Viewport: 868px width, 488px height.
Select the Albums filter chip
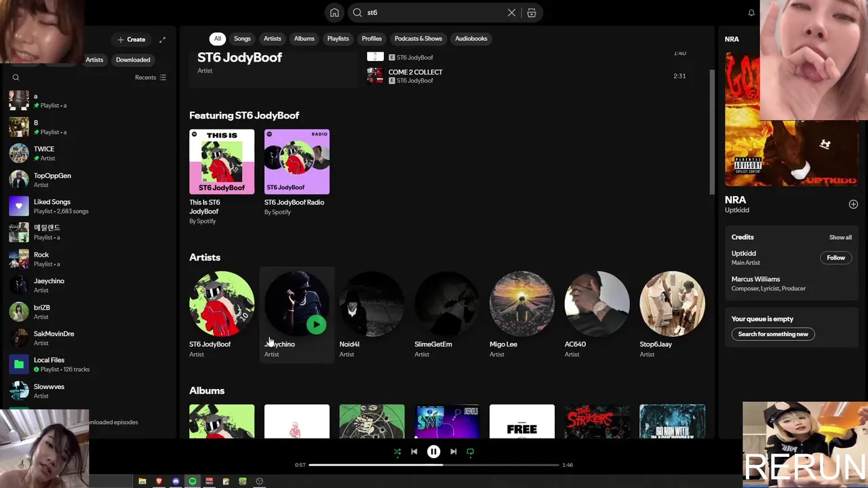[304, 39]
